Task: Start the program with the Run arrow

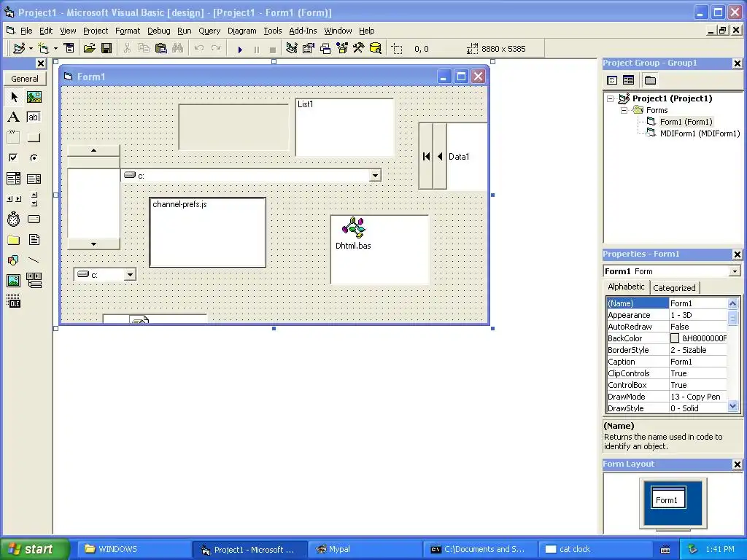Action: tap(240, 49)
